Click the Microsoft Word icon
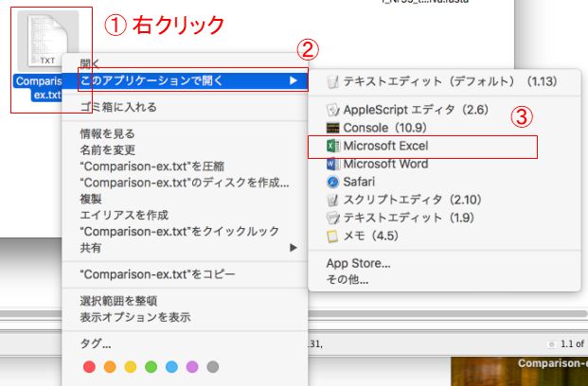Screen dimensions: 588x386 tap(332, 164)
